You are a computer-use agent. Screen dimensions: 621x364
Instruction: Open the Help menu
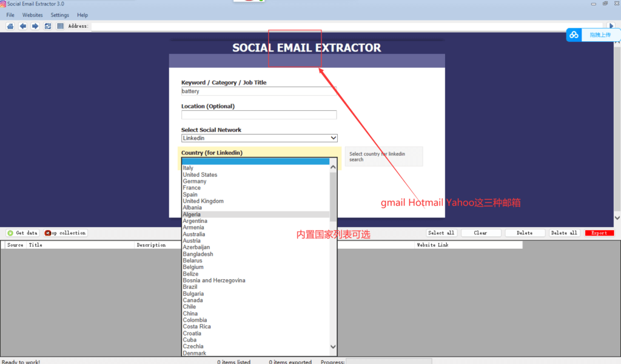click(x=82, y=15)
